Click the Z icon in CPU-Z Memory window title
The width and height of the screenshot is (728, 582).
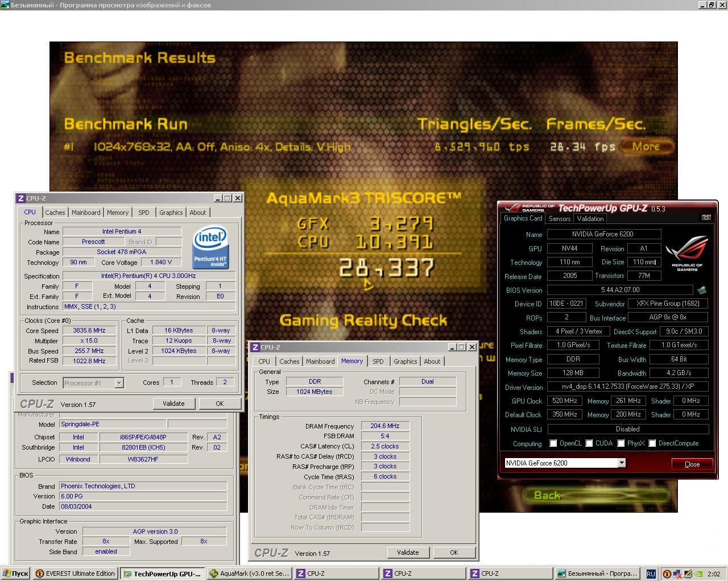coord(255,347)
